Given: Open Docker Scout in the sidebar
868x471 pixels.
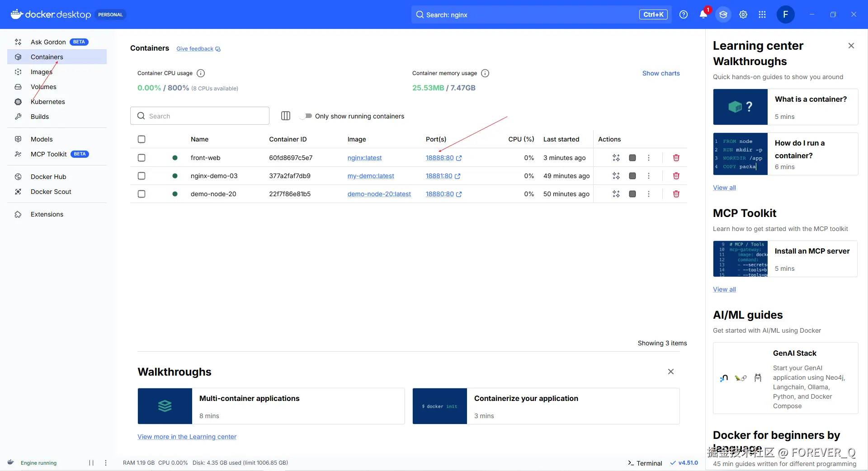Looking at the screenshot, I should 57,192.
